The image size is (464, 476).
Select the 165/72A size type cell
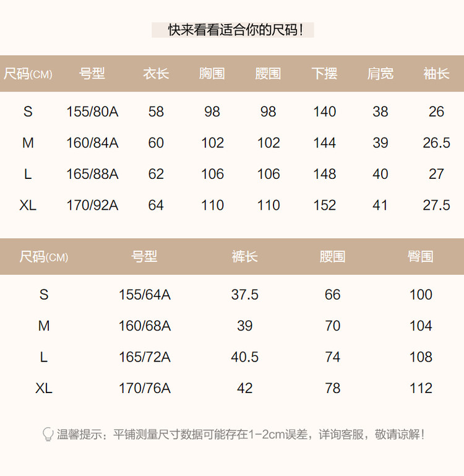pyautogui.click(x=144, y=357)
